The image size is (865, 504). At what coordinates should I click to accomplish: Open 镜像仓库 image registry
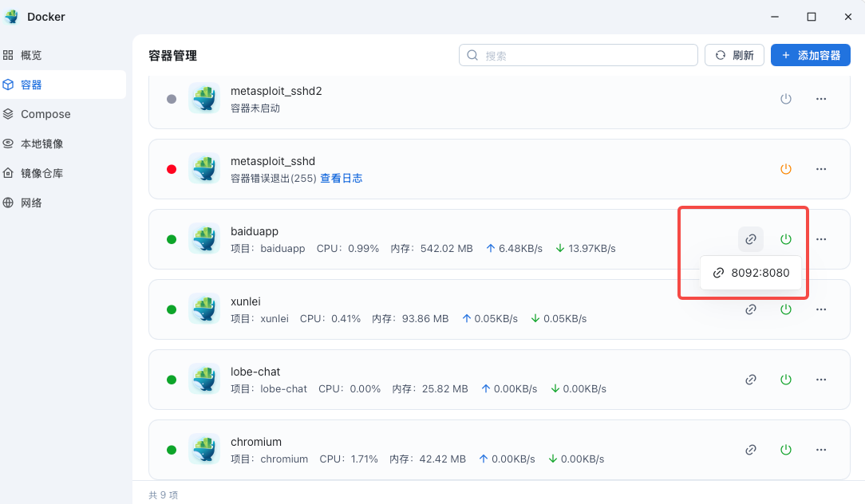[x=33, y=173]
